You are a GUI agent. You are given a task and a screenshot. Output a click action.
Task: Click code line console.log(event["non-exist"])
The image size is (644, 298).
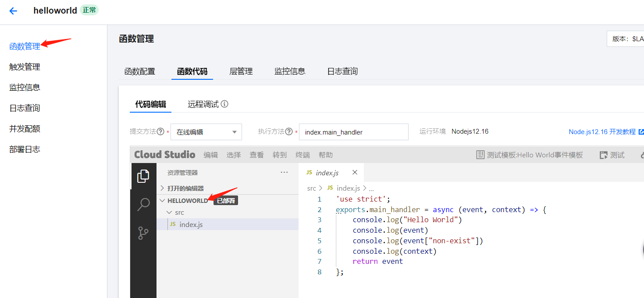(x=418, y=241)
